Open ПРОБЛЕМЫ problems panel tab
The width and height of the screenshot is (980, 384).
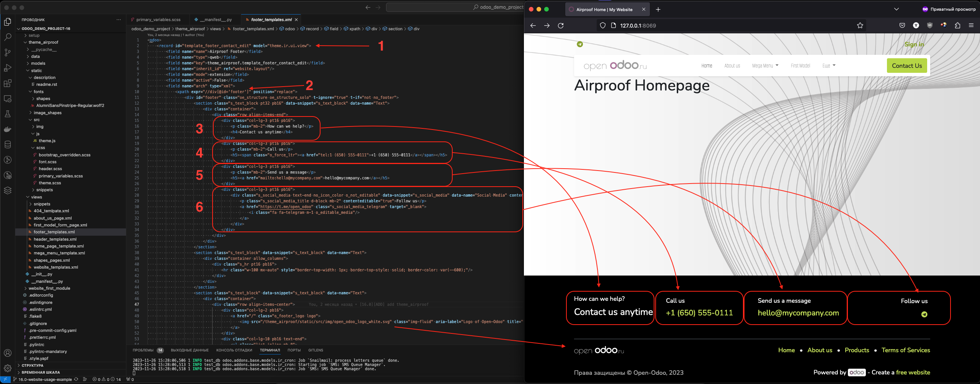coord(148,350)
